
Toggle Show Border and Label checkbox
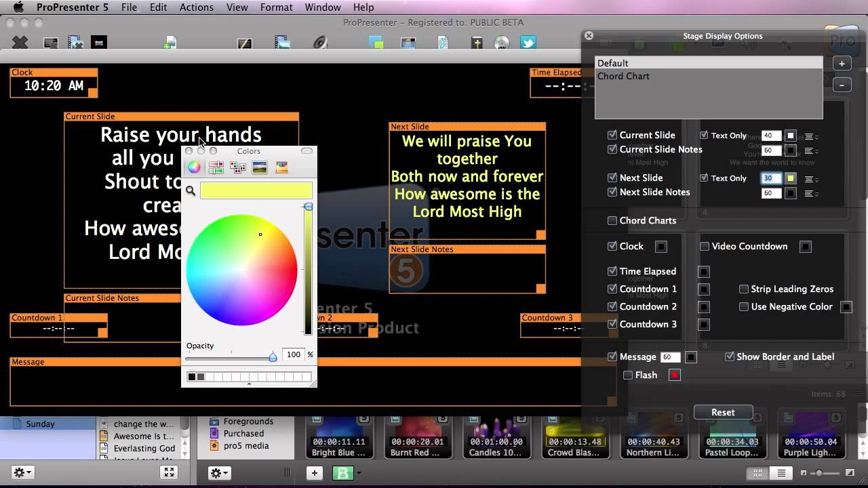point(730,357)
